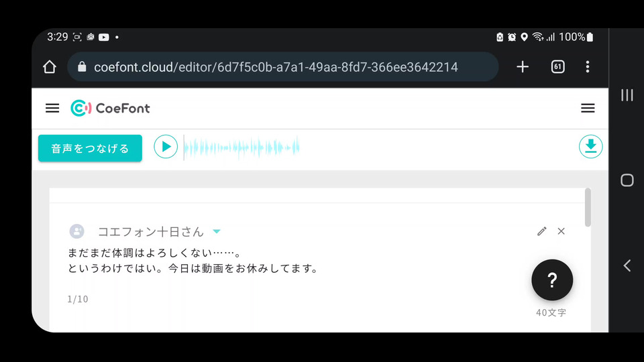Click the コエフォン十日さん voice name
This screenshot has width=644, height=362.
click(151, 232)
